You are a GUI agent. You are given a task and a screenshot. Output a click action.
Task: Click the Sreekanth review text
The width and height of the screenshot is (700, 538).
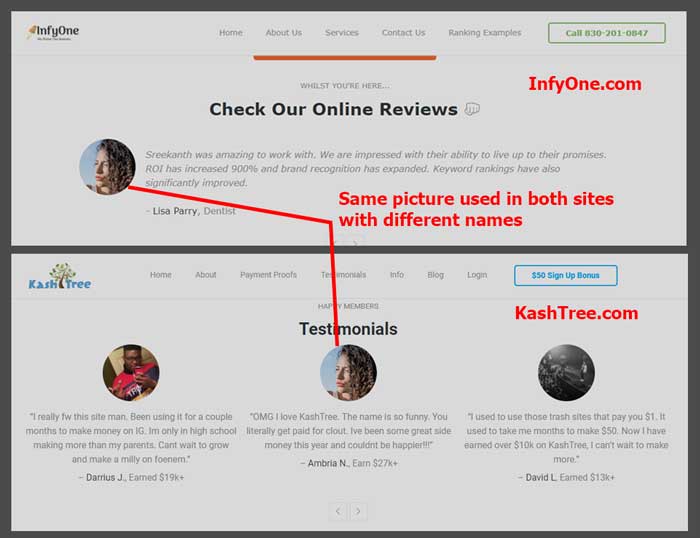coord(375,169)
